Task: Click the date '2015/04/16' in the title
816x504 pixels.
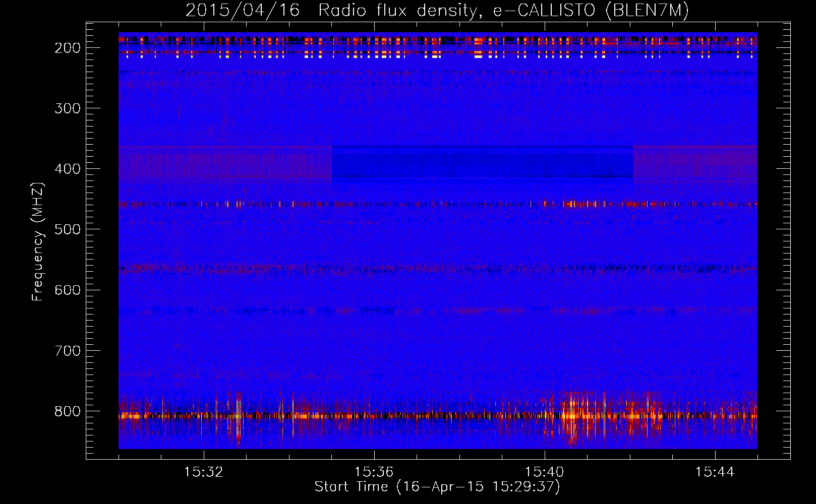Action: (243, 11)
